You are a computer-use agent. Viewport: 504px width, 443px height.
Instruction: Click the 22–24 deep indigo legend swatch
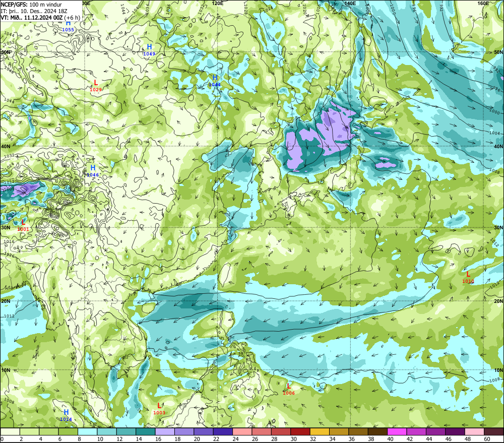tap(223, 431)
